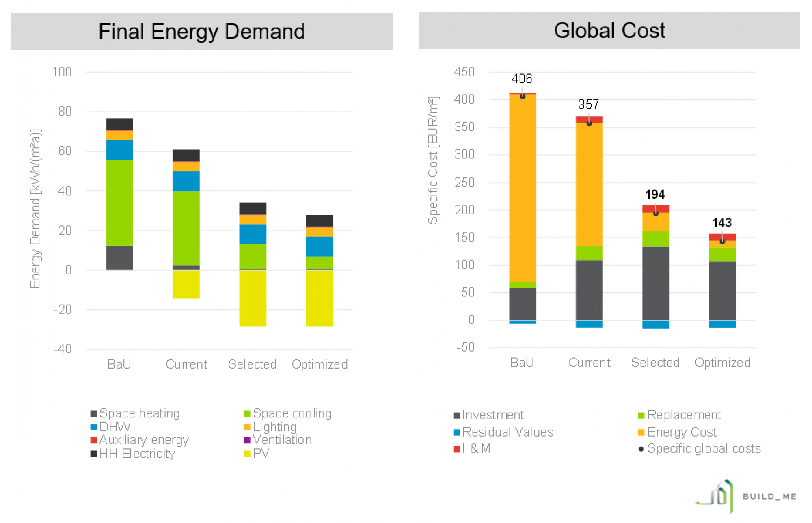Click the Optimized PV negative bar segment
The width and height of the screenshot is (812, 523).
click(x=319, y=298)
